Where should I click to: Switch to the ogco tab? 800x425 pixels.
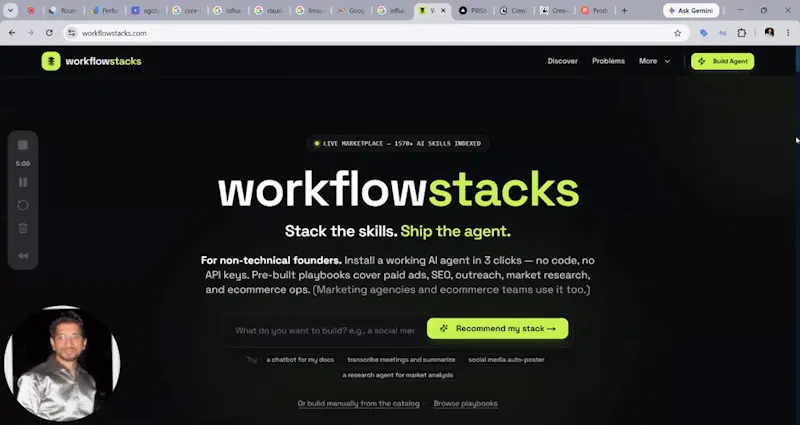tap(145, 10)
